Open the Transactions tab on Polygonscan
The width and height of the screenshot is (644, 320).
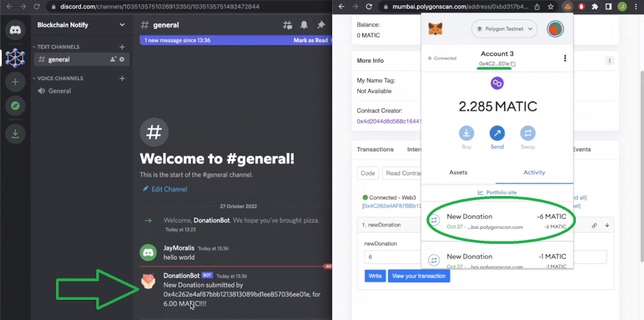pos(375,150)
